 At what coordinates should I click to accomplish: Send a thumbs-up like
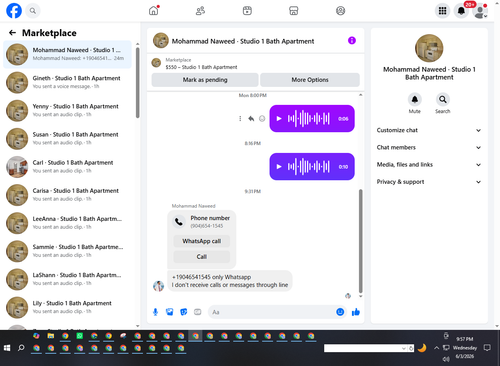point(356,312)
